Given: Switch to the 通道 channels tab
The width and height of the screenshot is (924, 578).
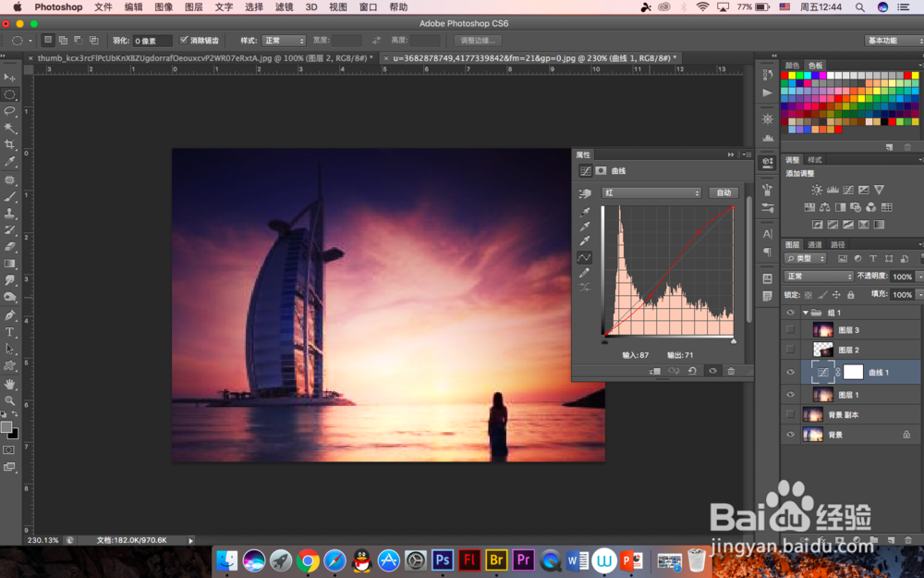Looking at the screenshot, I should click(x=815, y=244).
